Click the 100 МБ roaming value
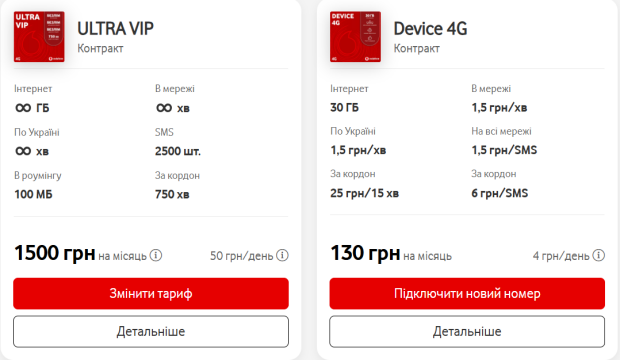Viewport: 620px width, 360px height. pyautogui.click(x=33, y=194)
